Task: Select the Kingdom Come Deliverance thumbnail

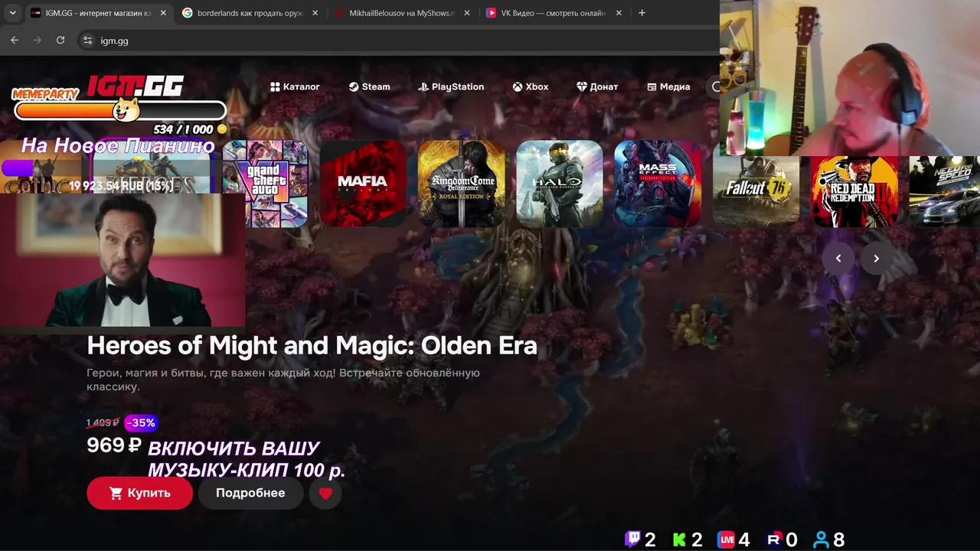Action: pyautogui.click(x=462, y=184)
